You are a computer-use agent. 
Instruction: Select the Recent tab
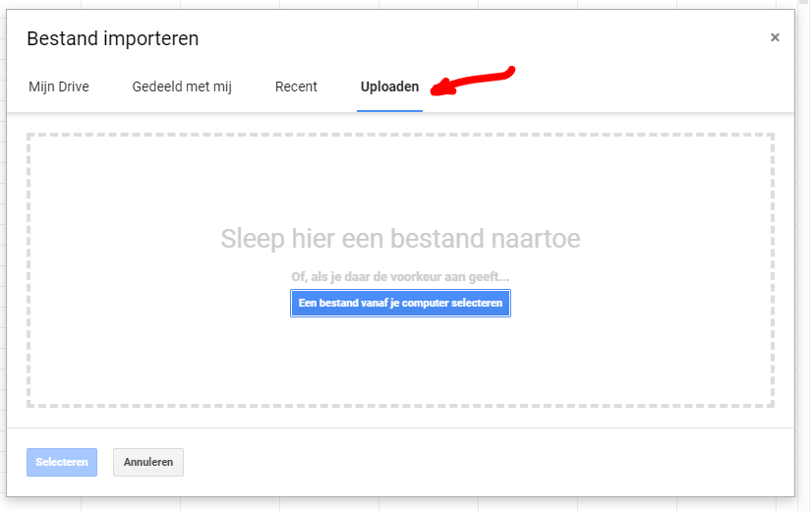tap(296, 86)
